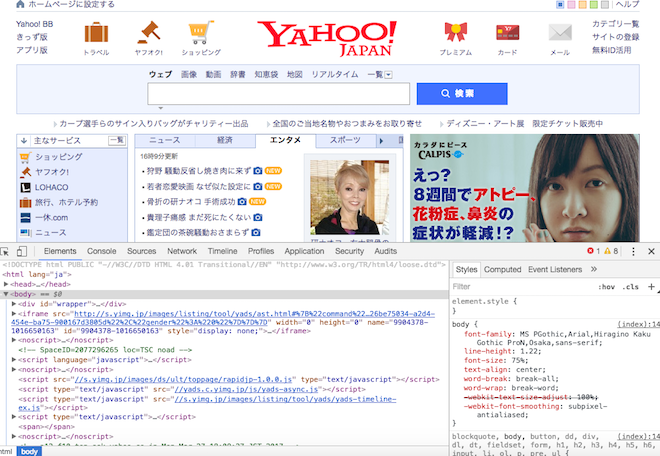
Task: Select the 経済 news tab
Action: click(225, 140)
